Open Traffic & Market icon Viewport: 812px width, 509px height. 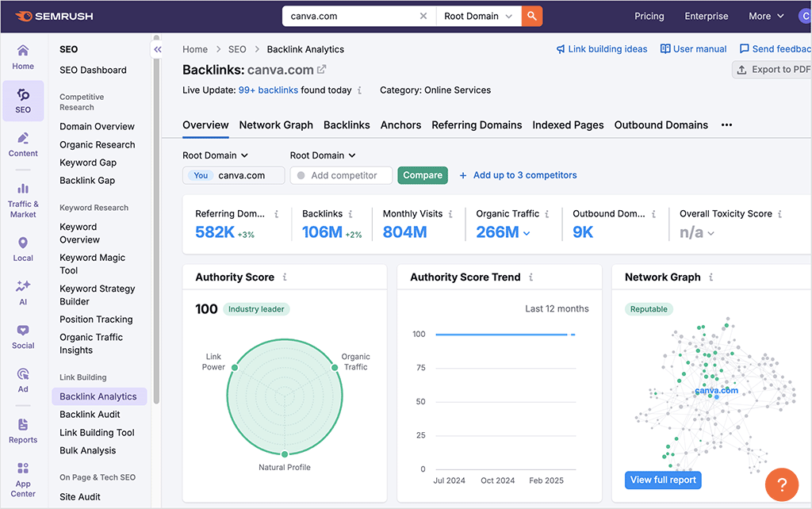23,201
